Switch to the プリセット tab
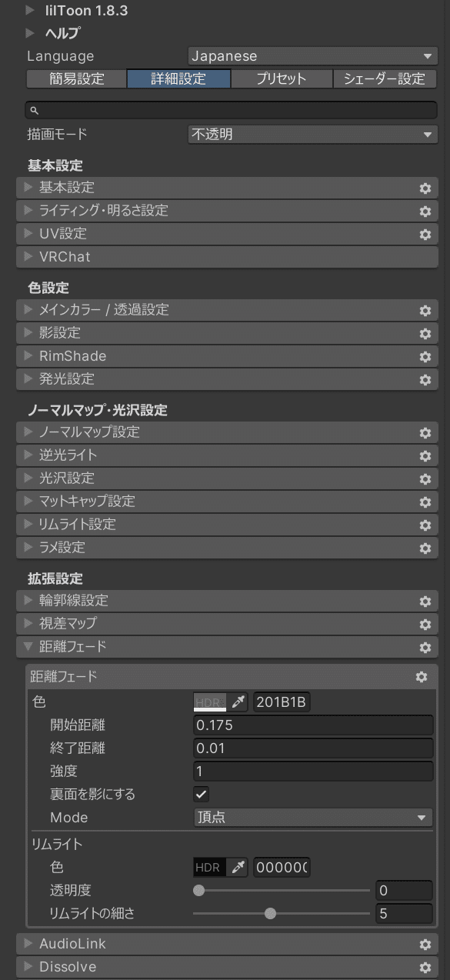The image size is (450, 980). point(281,78)
